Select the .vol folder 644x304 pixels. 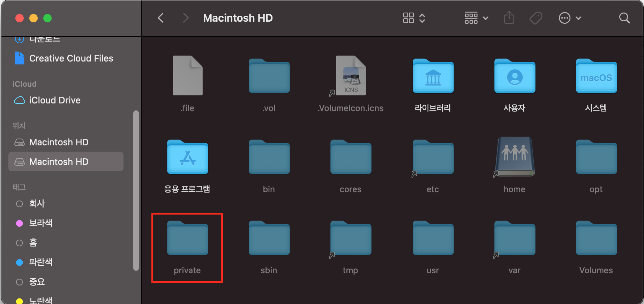pos(269,75)
